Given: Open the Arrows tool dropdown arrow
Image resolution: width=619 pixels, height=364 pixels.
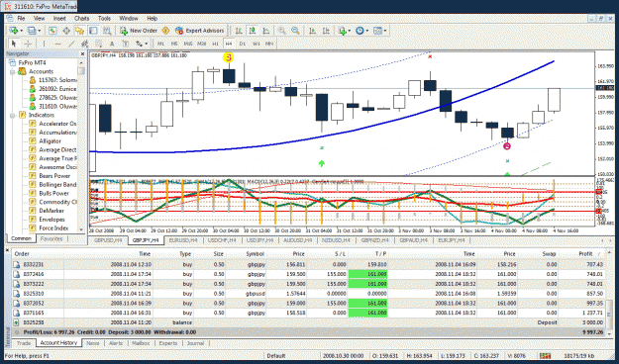Looking at the screenshot, I should 146,44.
